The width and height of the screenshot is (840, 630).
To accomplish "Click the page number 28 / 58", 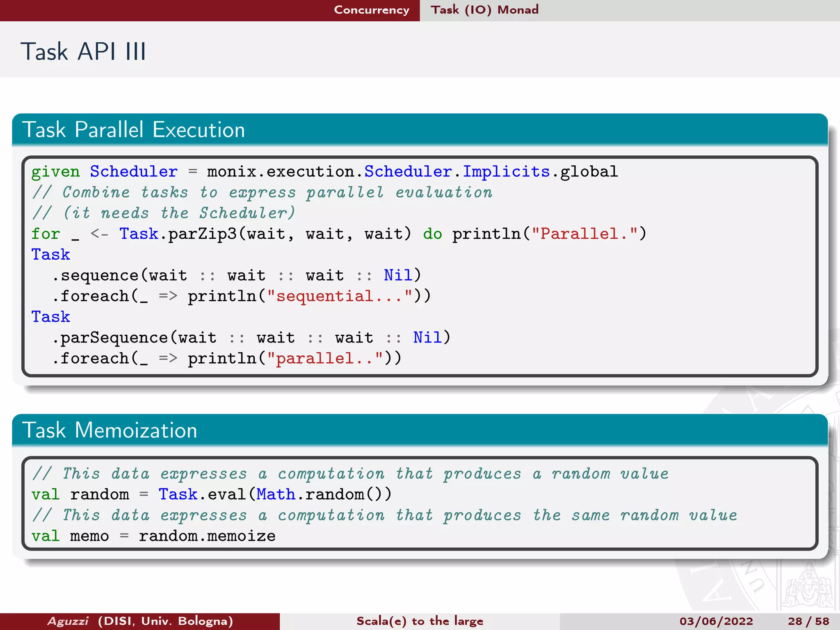I will [808, 621].
